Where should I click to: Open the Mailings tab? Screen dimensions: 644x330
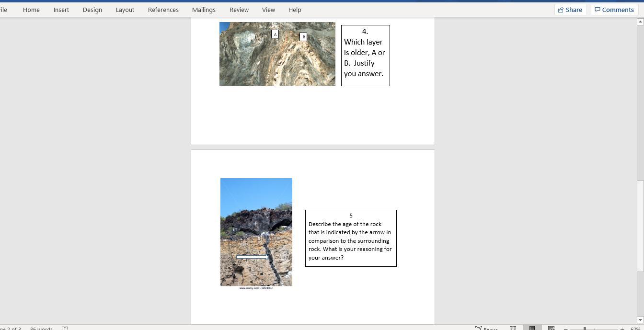point(204,10)
